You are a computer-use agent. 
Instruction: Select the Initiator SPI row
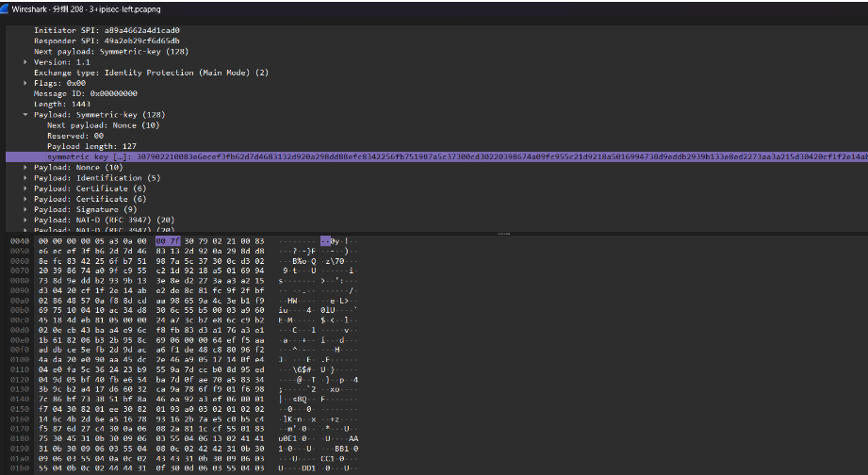click(x=106, y=30)
